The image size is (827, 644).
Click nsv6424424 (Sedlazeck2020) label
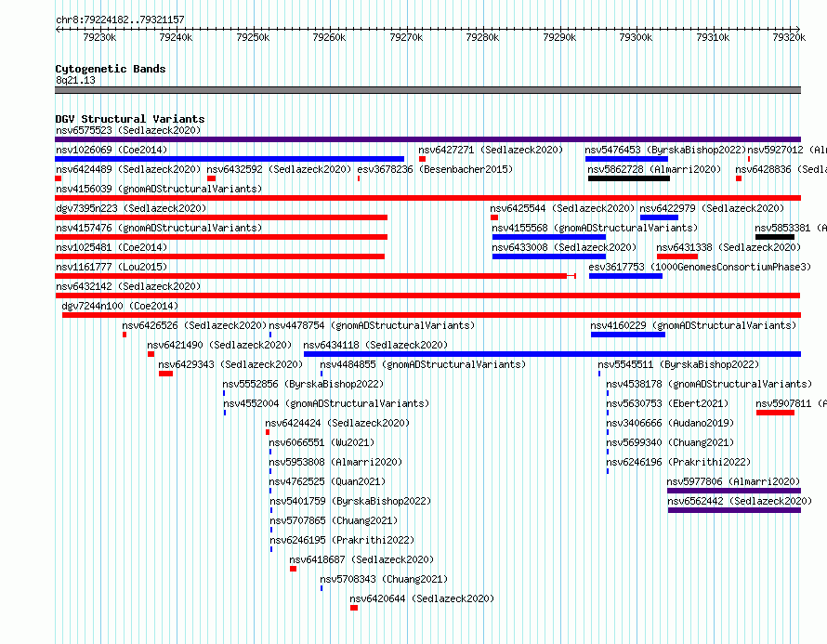coord(337,423)
